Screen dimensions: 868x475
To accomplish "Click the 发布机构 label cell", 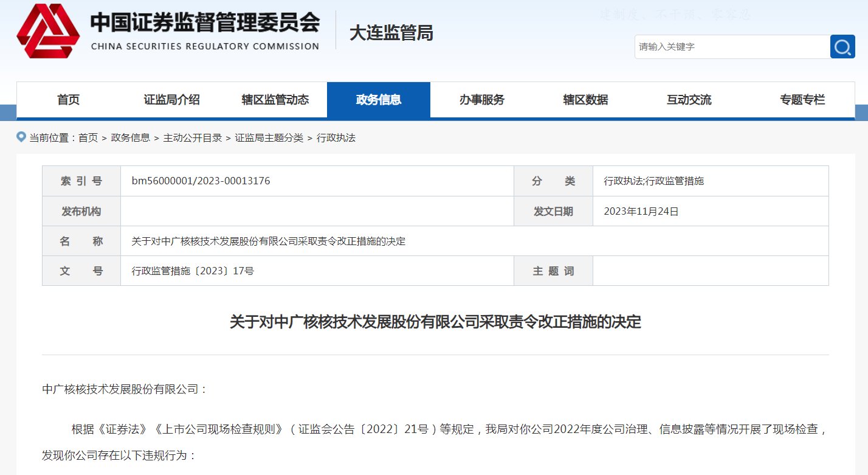I will point(81,211).
